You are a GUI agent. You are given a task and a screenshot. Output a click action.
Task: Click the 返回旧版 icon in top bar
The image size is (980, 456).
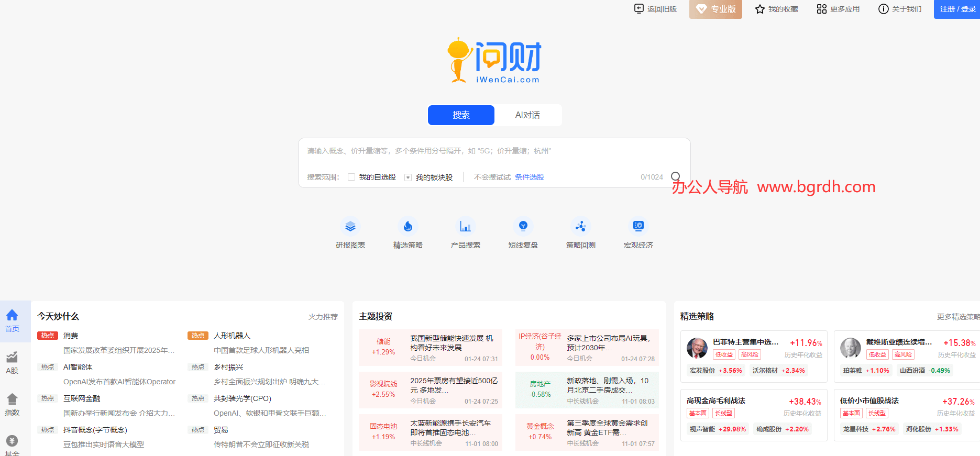pyautogui.click(x=639, y=8)
